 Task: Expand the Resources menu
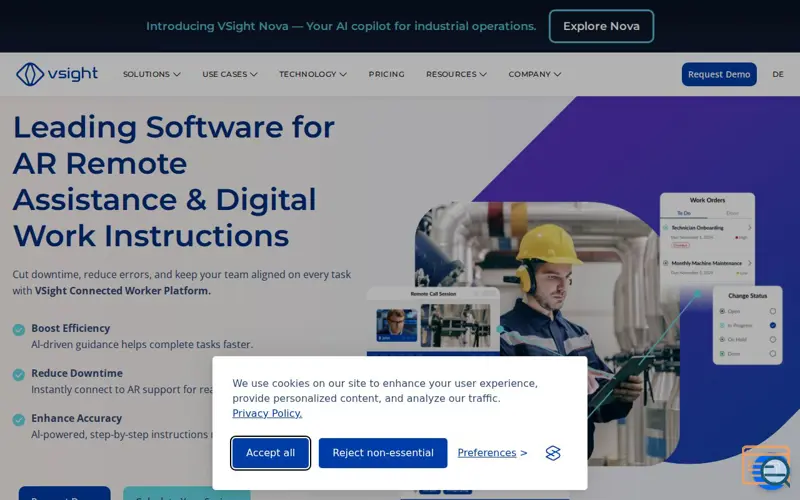pos(456,74)
